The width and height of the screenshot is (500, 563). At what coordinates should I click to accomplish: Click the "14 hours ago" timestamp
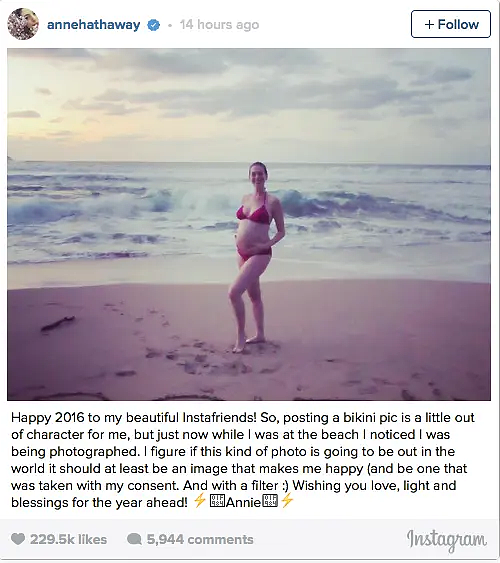219,25
